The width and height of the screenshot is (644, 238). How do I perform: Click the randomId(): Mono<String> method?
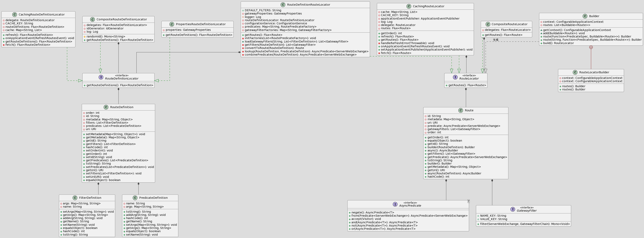(x=106, y=37)
